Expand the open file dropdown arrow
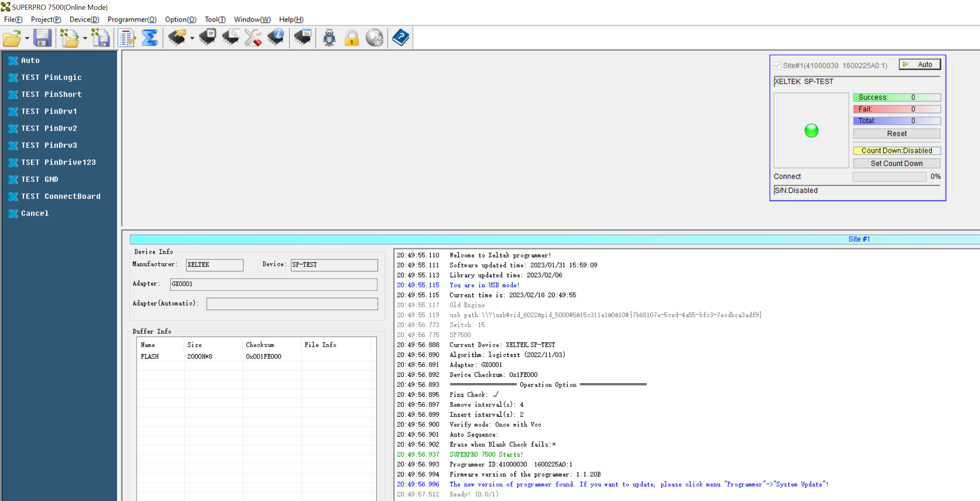The image size is (980, 501). (27, 38)
